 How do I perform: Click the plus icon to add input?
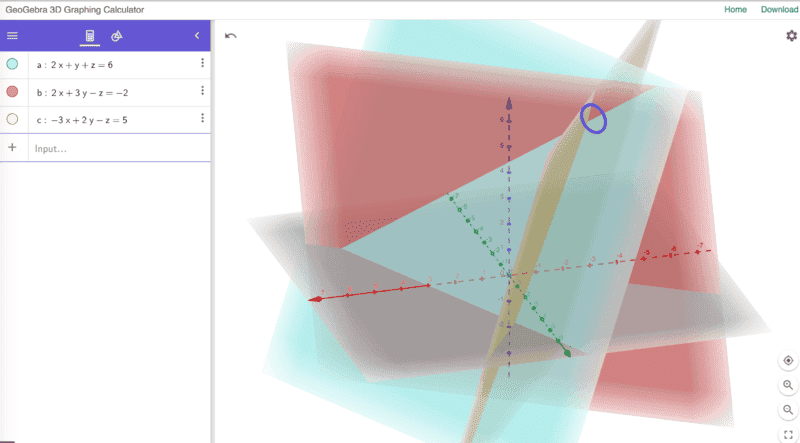pyautogui.click(x=13, y=148)
